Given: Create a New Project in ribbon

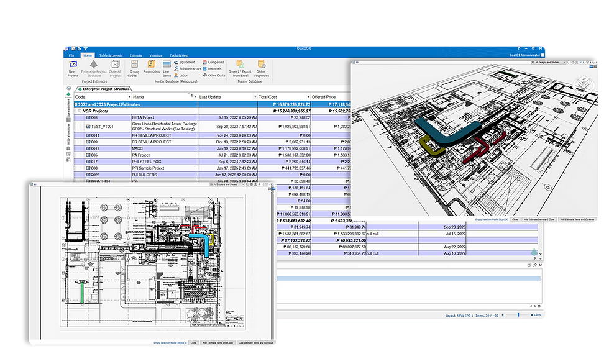Looking at the screenshot, I should point(73,69).
